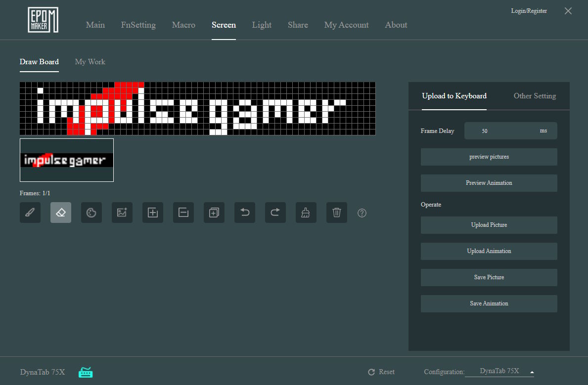588x385 pixels.
Task: Open the My Account tab
Action: (x=347, y=25)
